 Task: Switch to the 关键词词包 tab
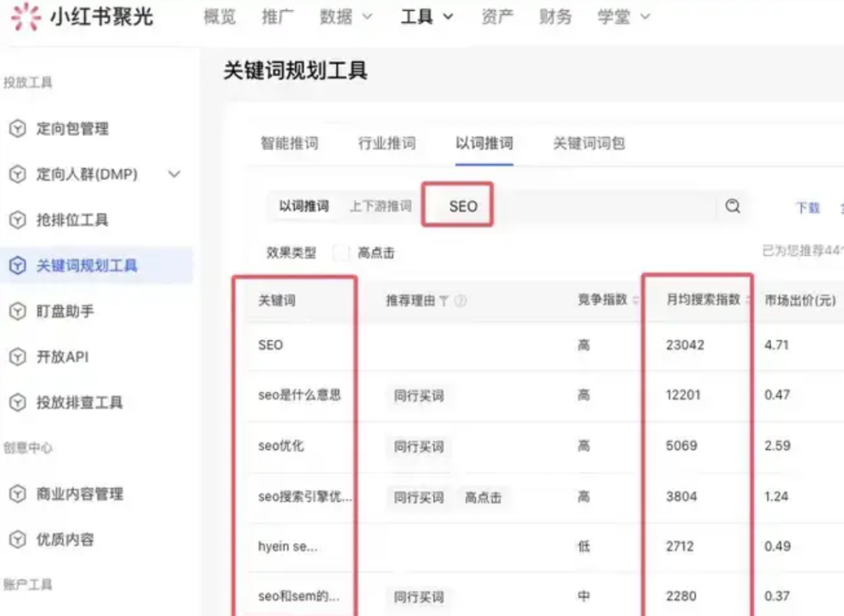click(x=588, y=144)
